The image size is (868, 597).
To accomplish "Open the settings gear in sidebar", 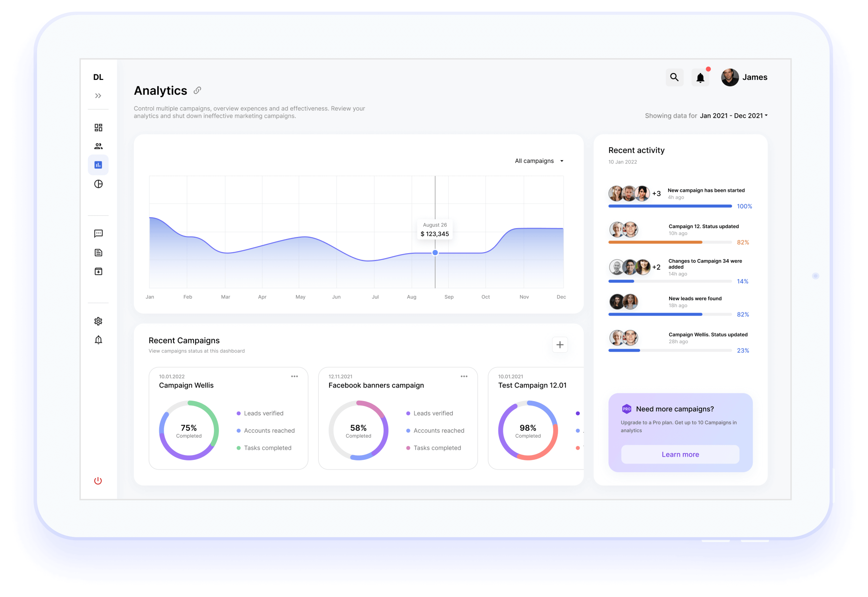I will coord(98,321).
